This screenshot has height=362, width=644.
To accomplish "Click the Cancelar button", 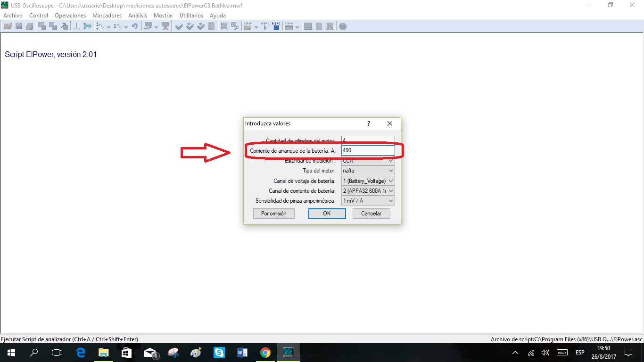I will (371, 214).
